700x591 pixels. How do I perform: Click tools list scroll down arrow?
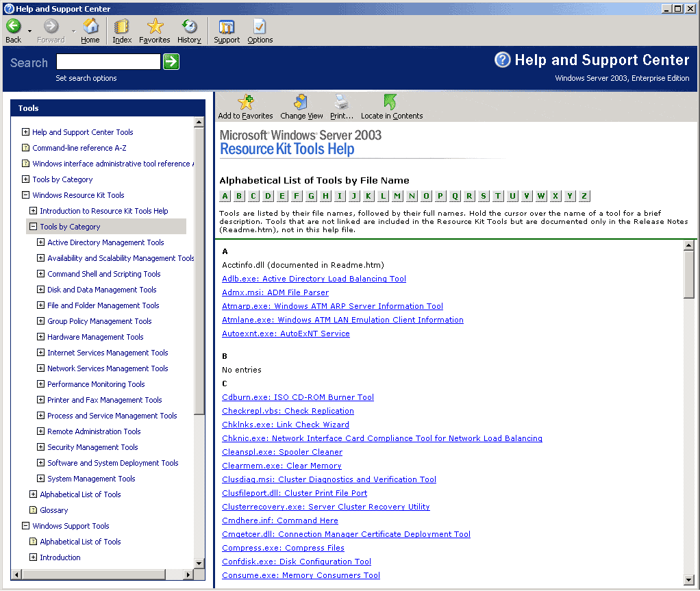[x=689, y=580]
